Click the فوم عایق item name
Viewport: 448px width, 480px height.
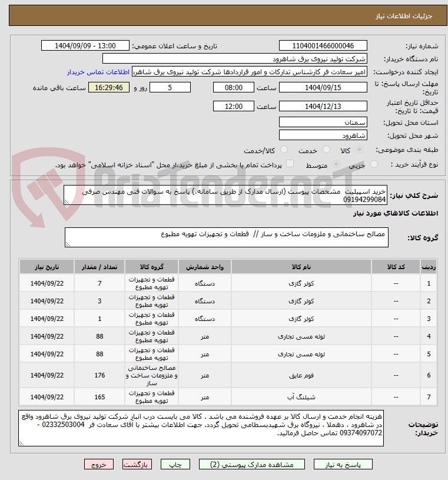(301, 376)
